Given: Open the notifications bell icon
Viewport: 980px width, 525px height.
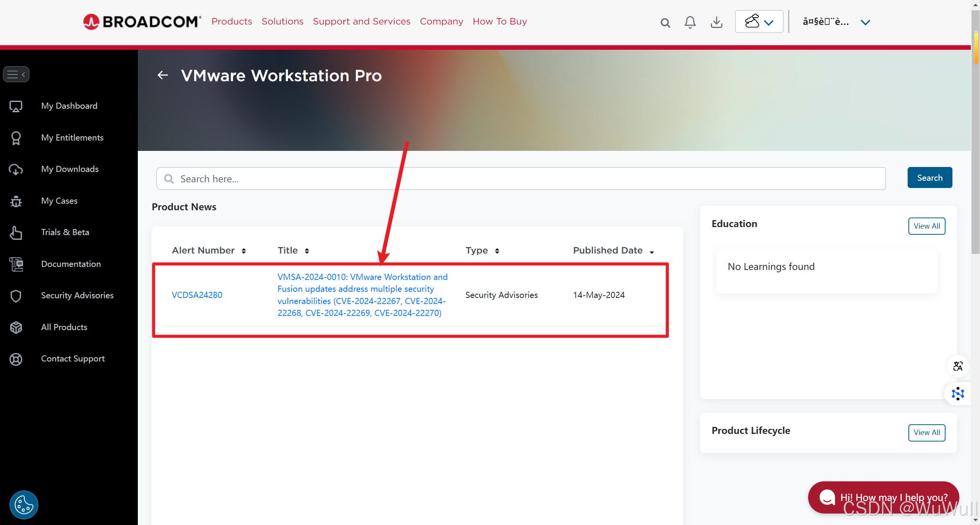Looking at the screenshot, I should coord(690,22).
